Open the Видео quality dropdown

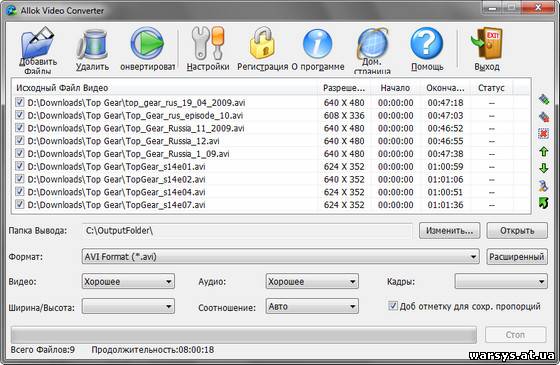[x=128, y=281]
